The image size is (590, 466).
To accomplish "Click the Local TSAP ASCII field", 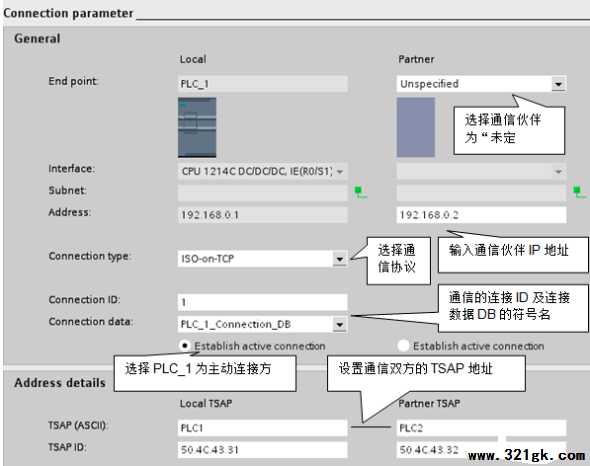I will coord(262,428).
